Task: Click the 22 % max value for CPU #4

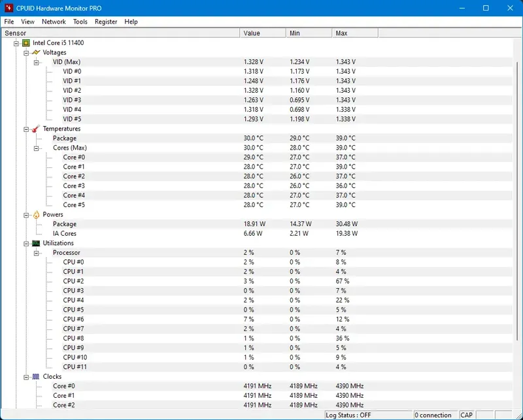Action: [342, 300]
